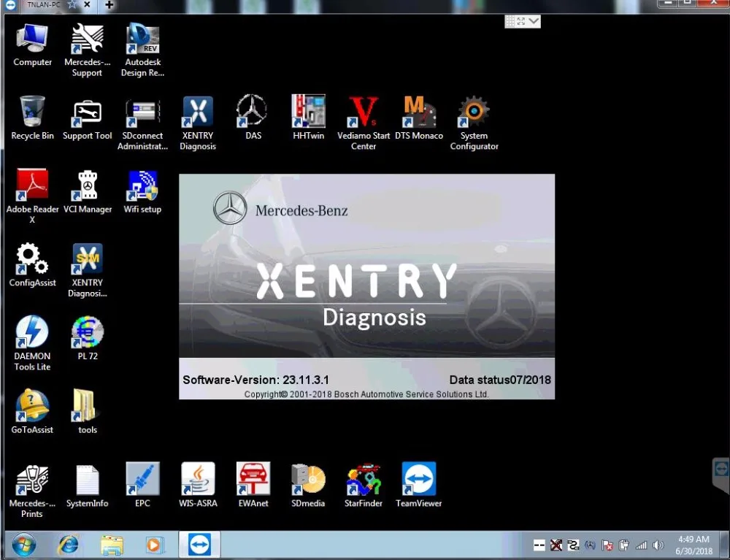Open Mercedes Prints shortcut
The width and height of the screenshot is (730, 560).
(32, 491)
